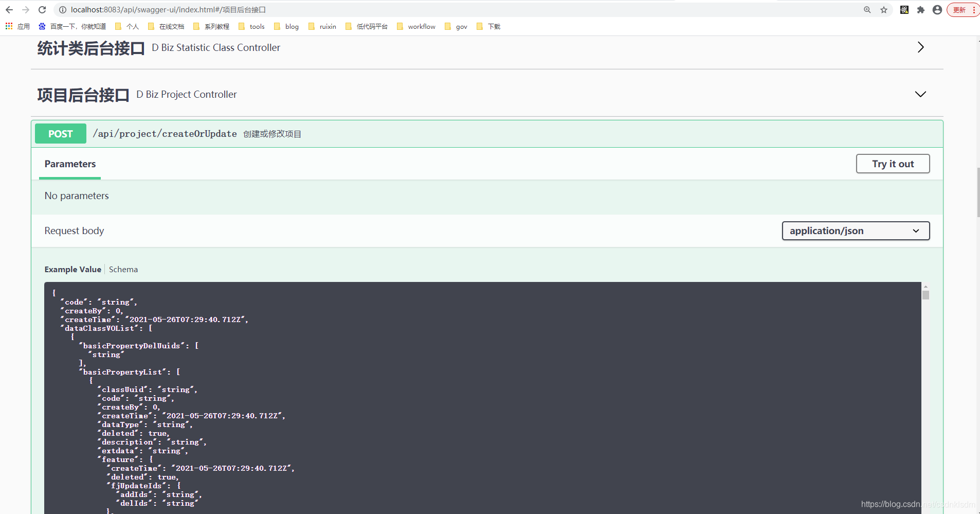The height and width of the screenshot is (514, 980).
Task: Open the 个人 bookmarks folder
Action: click(128, 26)
